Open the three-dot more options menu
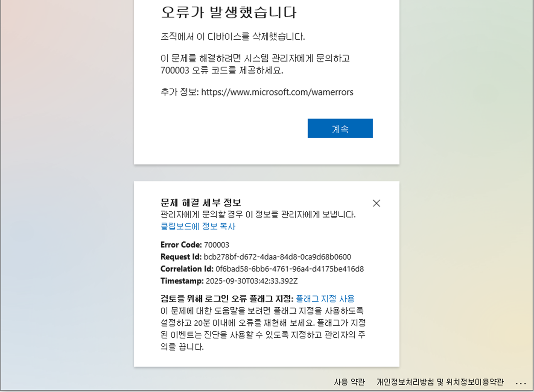 [521, 383]
